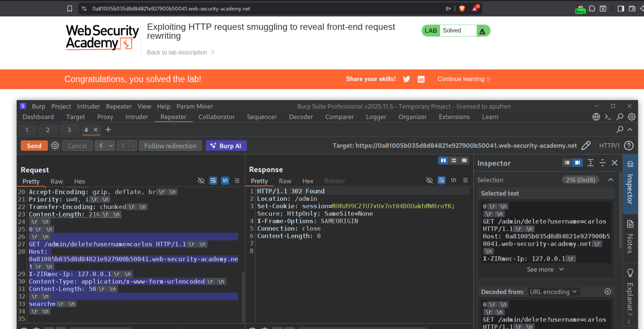Toggle line wrap in Response pane
644x329 pixels.
coord(441,180)
